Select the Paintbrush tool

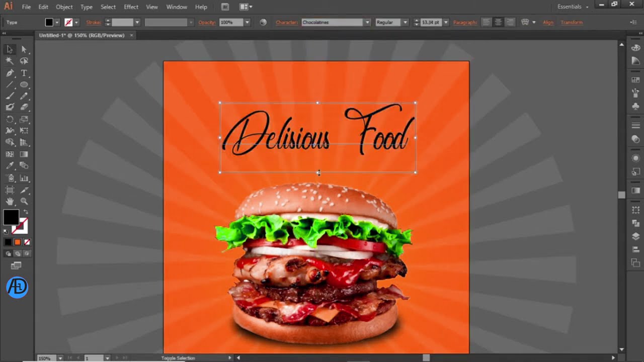click(10, 96)
